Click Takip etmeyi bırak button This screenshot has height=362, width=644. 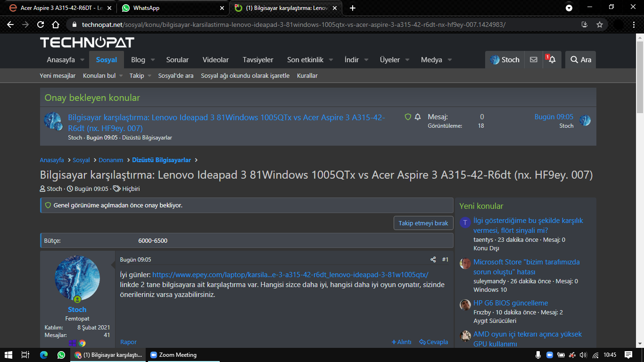click(x=423, y=223)
